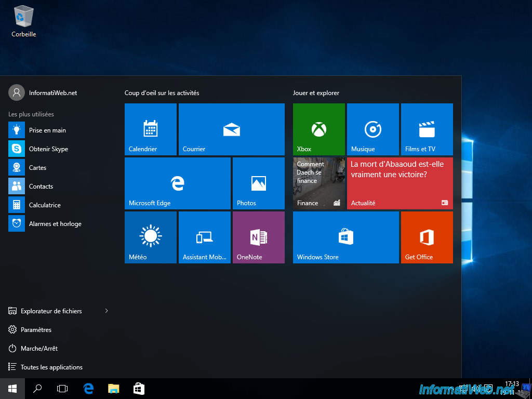The width and height of the screenshot is (532, 399).
Task: Click the InformatiWeb.net user account
Action: tap(43, 92)
